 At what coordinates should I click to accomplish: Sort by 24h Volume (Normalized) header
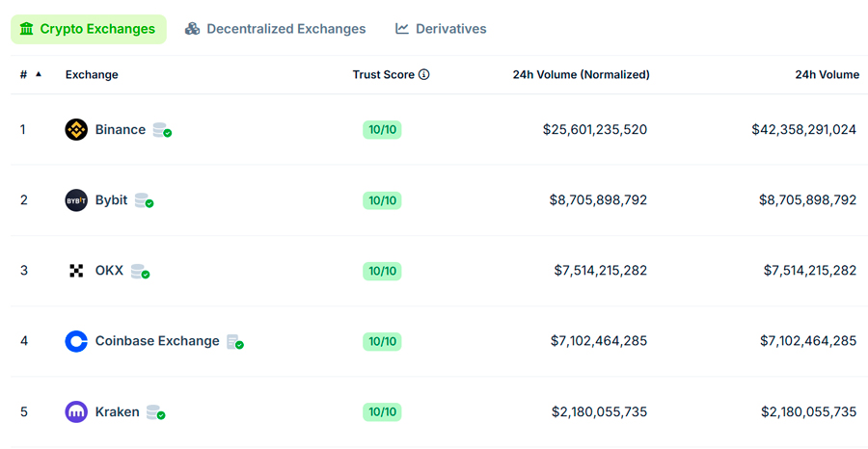[582, 74]
